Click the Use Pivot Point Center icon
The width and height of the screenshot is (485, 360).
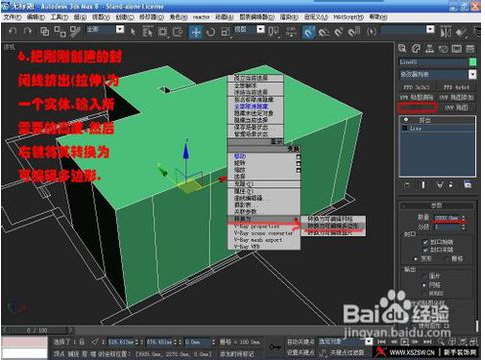[274, 32]
